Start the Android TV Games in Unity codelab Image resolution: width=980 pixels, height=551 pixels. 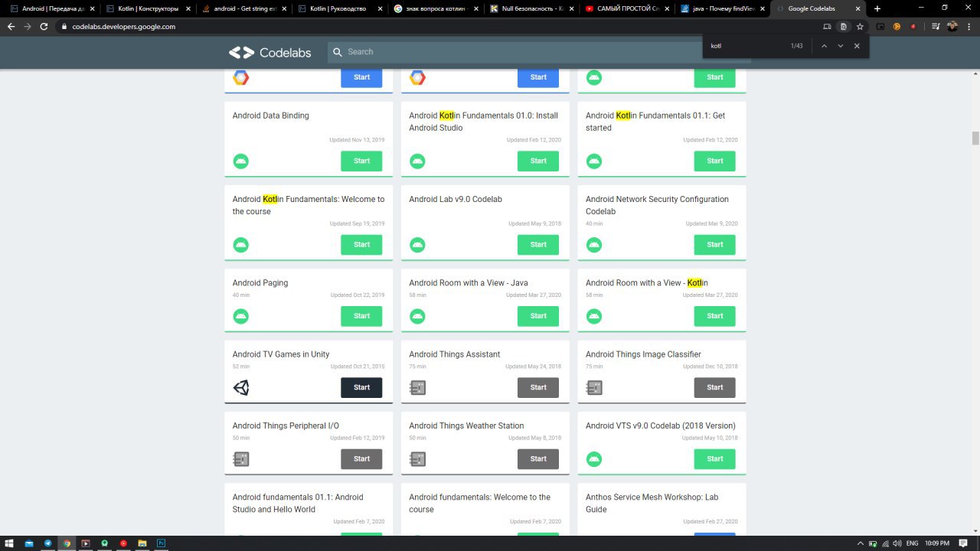[361, 387]
